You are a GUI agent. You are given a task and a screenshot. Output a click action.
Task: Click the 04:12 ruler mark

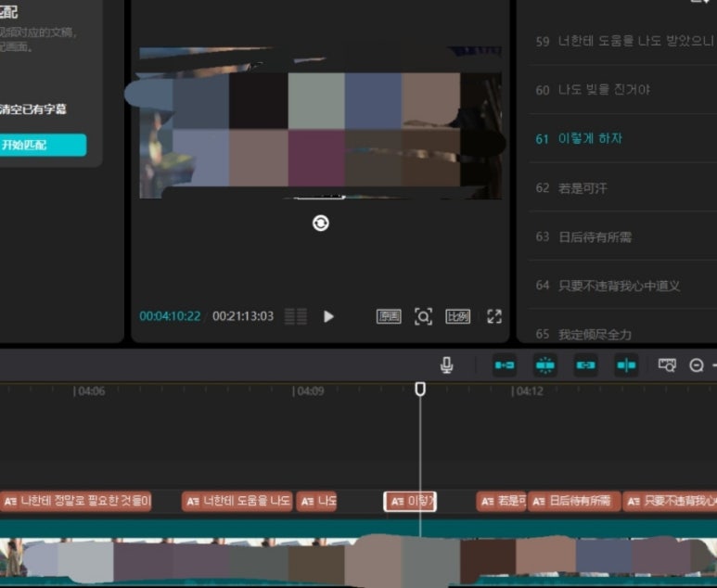(x=528, y=391)
